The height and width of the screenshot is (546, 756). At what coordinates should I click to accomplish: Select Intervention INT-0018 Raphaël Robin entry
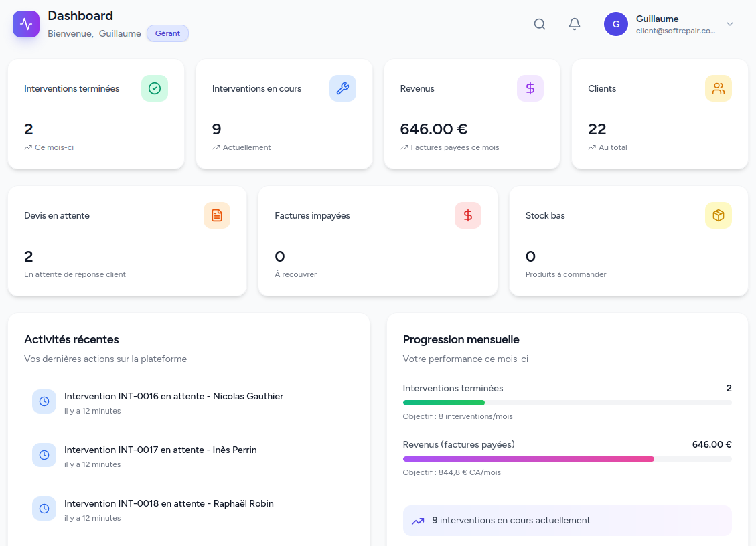point(169,503)
